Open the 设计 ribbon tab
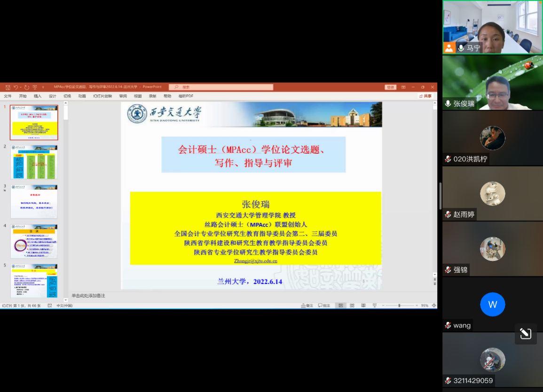This screenshot has height=392, width=543. tap(52, 96)
